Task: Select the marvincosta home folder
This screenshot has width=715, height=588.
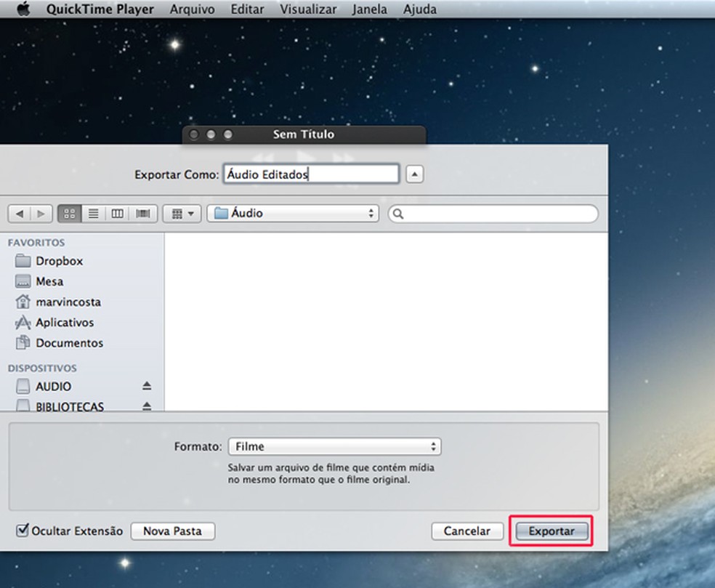Action: pos(68,302)
